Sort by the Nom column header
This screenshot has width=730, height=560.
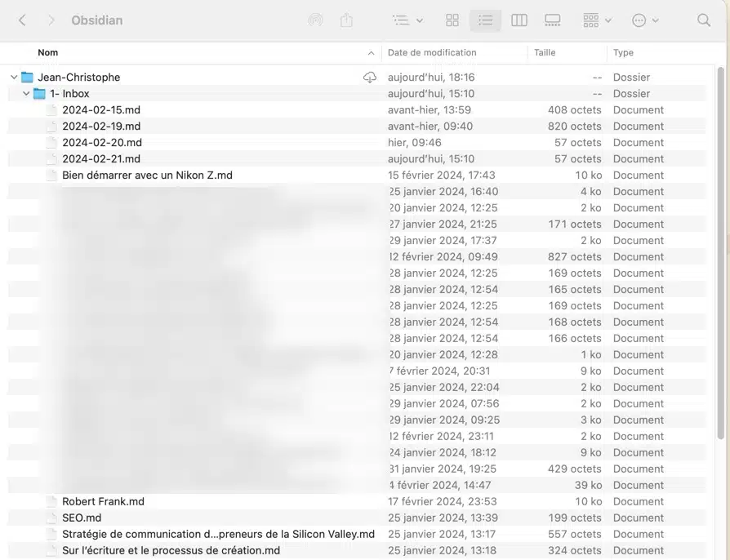point(48,52)
